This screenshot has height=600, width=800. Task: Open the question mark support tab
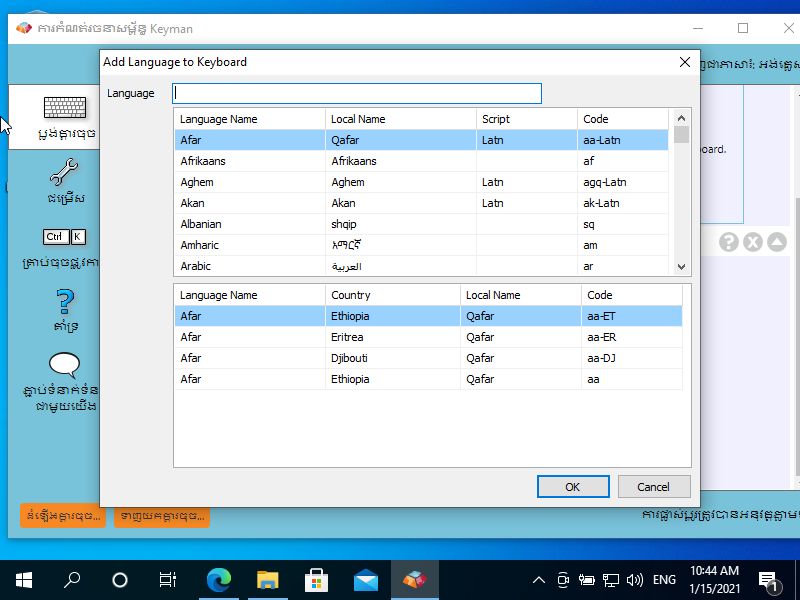click(65, 311)
